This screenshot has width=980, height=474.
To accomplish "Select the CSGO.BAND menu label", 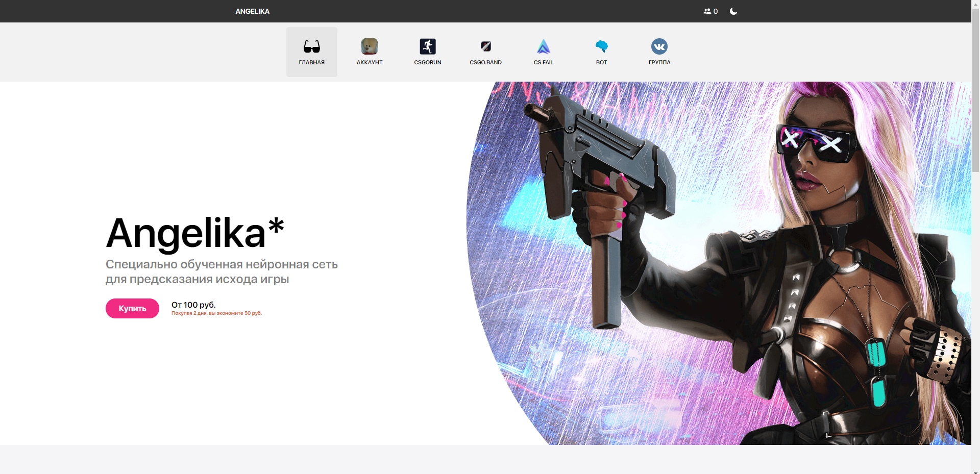I will (x=485, y=62).
